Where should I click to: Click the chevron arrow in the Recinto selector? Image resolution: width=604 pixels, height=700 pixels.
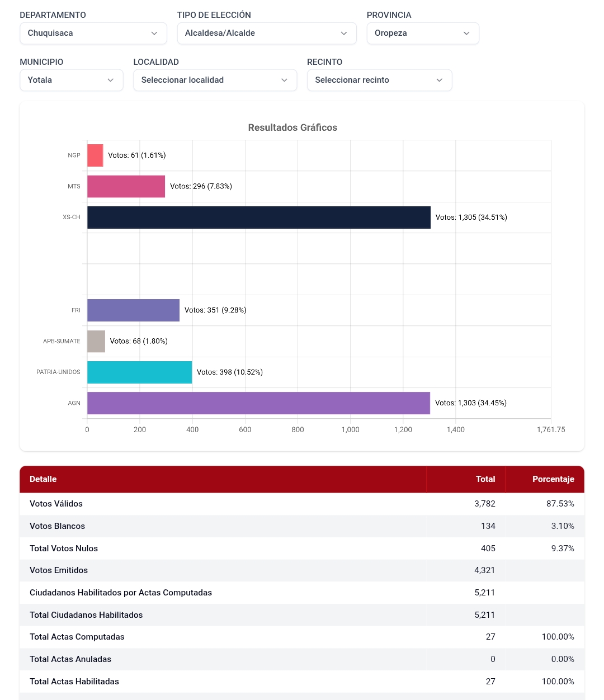click(x=440, y=80)
